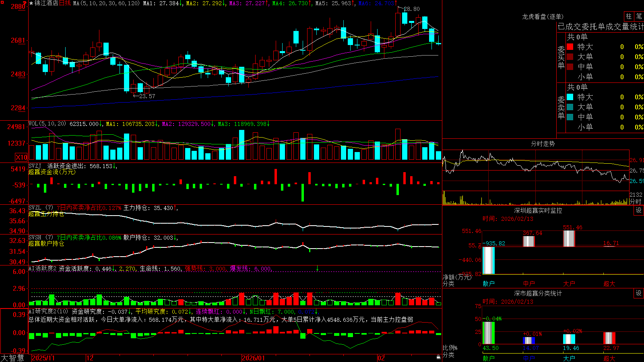Click the red question mark near 2880
The image size is (644, 362).
coord(25,3)
